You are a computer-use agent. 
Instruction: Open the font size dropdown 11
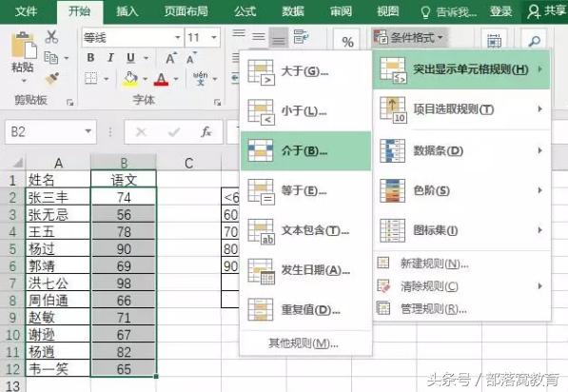click(214, 38)
